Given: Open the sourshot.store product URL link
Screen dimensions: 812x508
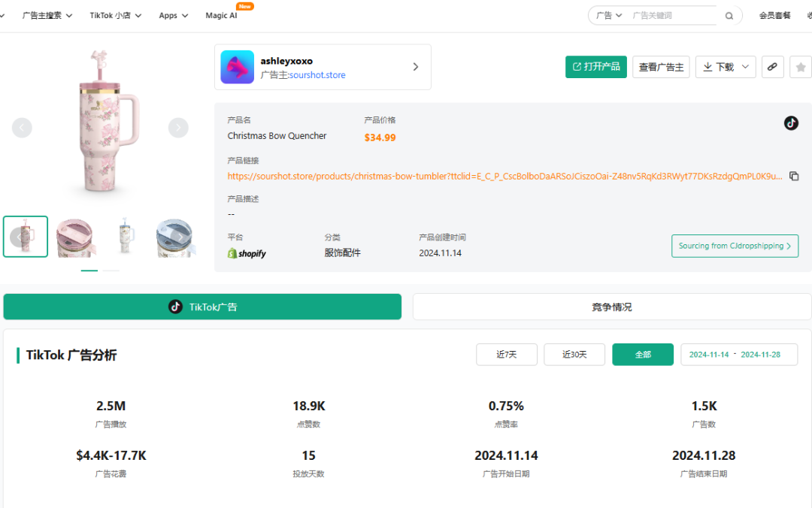Looking at the screenshot, I should click(x=505, y=176).
